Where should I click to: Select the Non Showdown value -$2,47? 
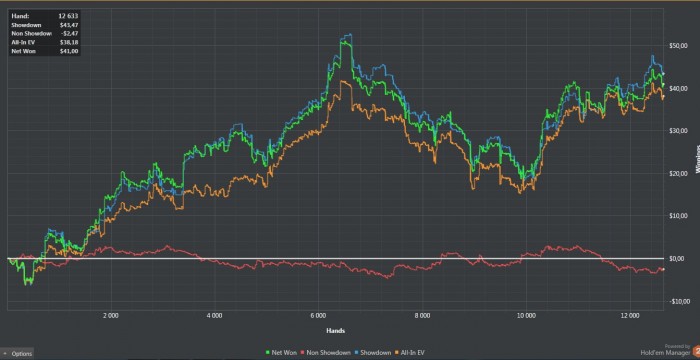[69, 33]
